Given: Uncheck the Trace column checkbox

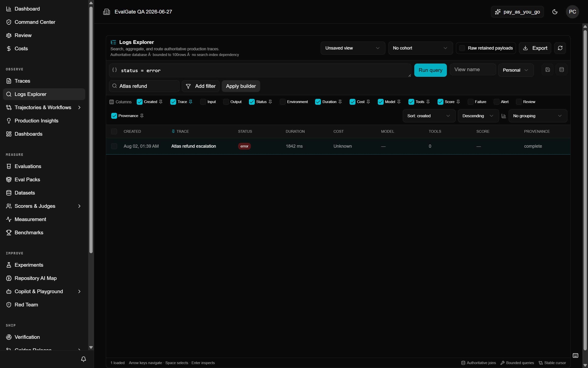Looking at the screenshot, I should 173,102.
